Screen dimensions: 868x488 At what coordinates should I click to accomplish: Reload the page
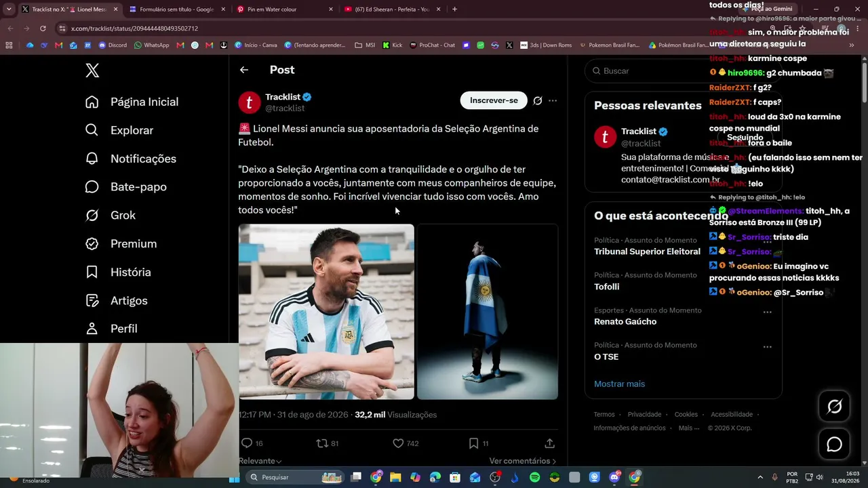[x=43, y=28]
